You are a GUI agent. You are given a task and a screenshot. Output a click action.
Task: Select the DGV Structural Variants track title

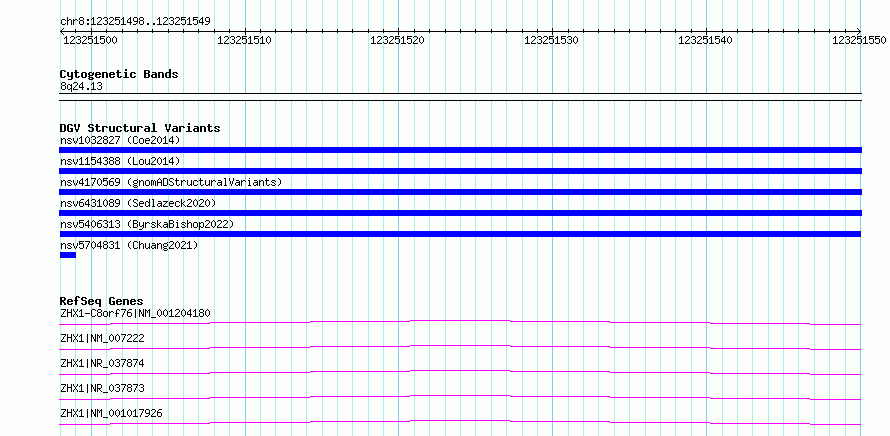pyautogui.click(x=140, y=128)
